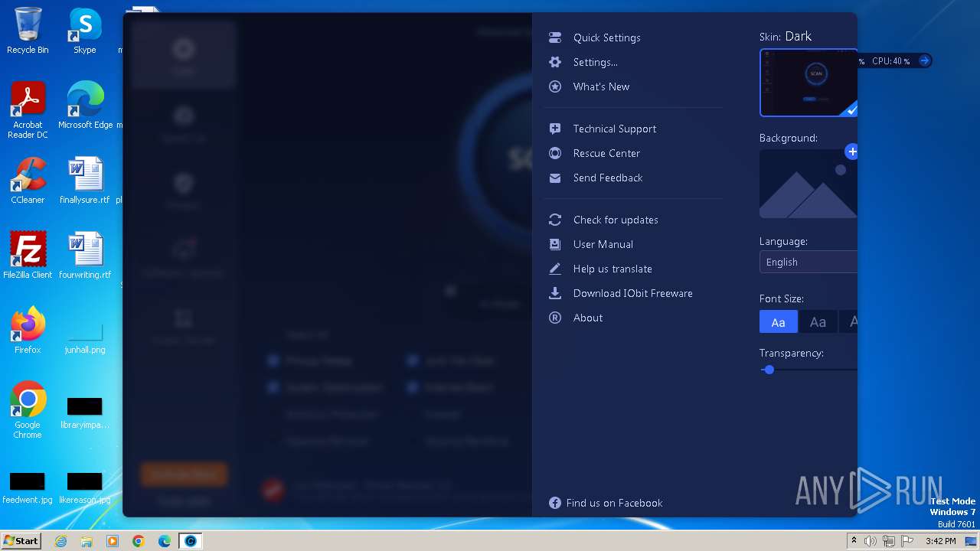This screenshot has height=551, width=980.
Task: Click the What's New star icon
Action: [x=555, y=86]
